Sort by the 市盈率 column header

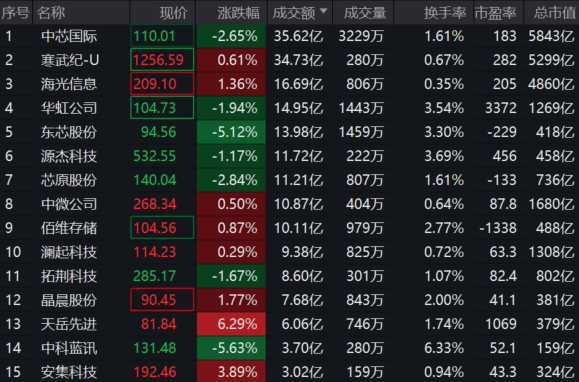point(498,13)
